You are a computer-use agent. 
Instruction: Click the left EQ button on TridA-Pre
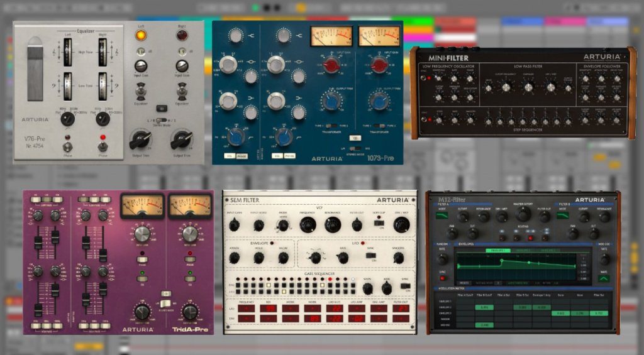coord(142,279)
